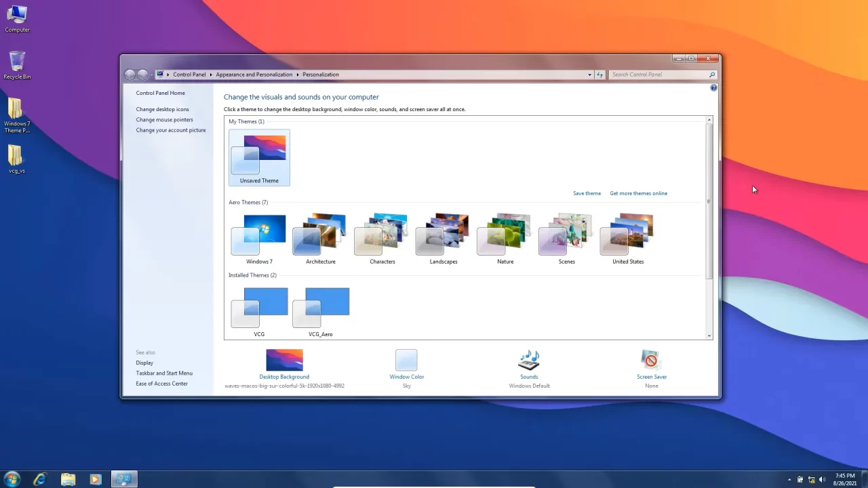868x488 pixels.
Task: Open Ease of Access Center link
Action: click(x=161, y=384)
